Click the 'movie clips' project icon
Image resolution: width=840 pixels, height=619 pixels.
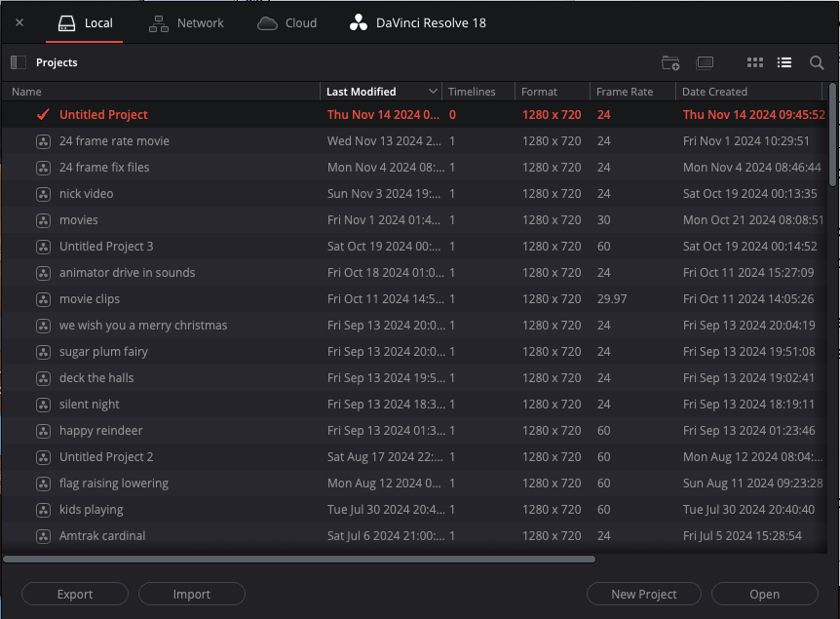43,299
